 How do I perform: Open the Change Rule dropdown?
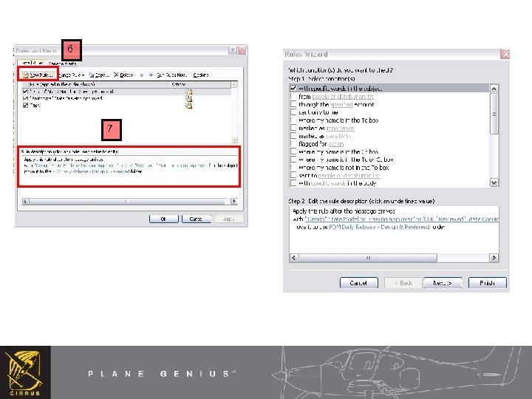(71, 75)
